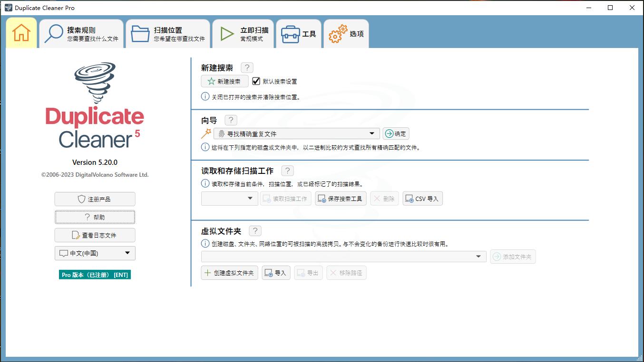Click the help question mark beside 新建搜索

[247, 67]
